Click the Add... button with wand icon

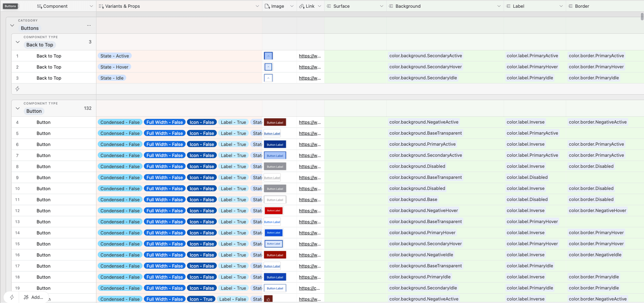[x=33, y=297]
